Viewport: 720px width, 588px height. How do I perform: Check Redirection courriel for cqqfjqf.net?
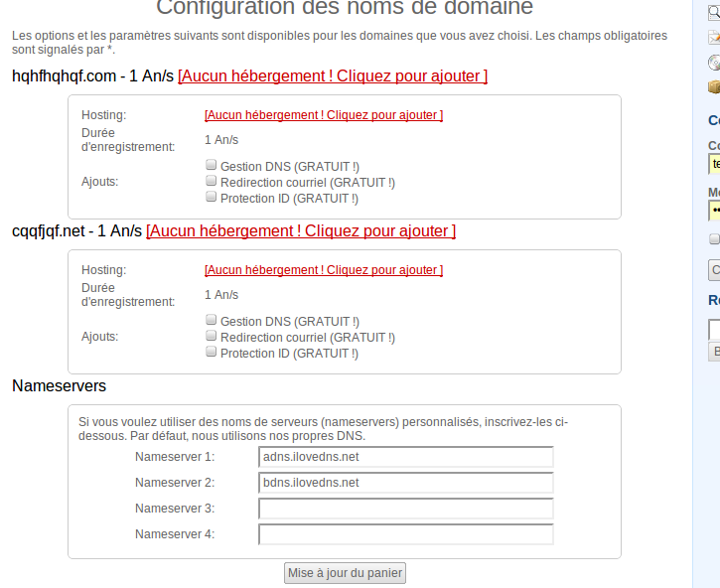(x=211, y=337)
